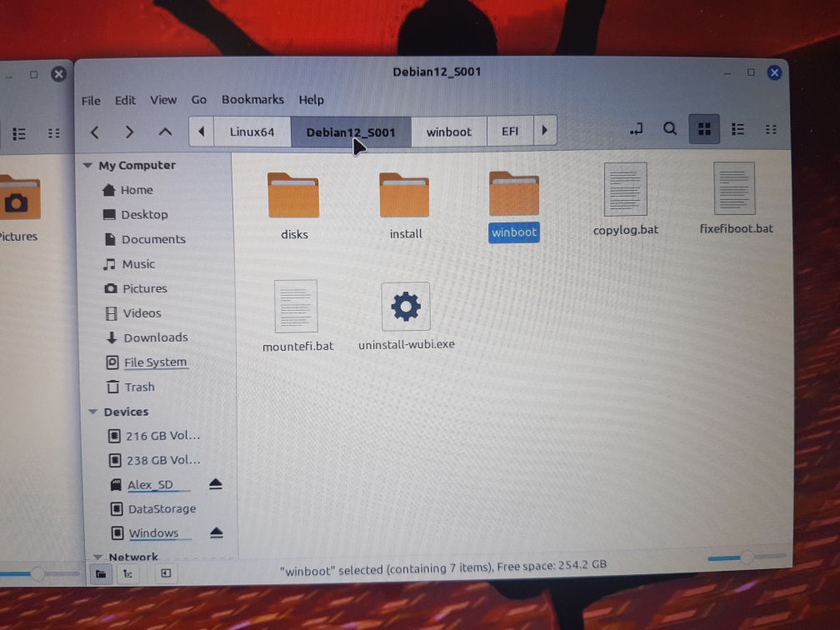Image resolution: width=840 pixels, height=630 pixels.
Task: Go up to the parent folder
Action: coord(165,132)
